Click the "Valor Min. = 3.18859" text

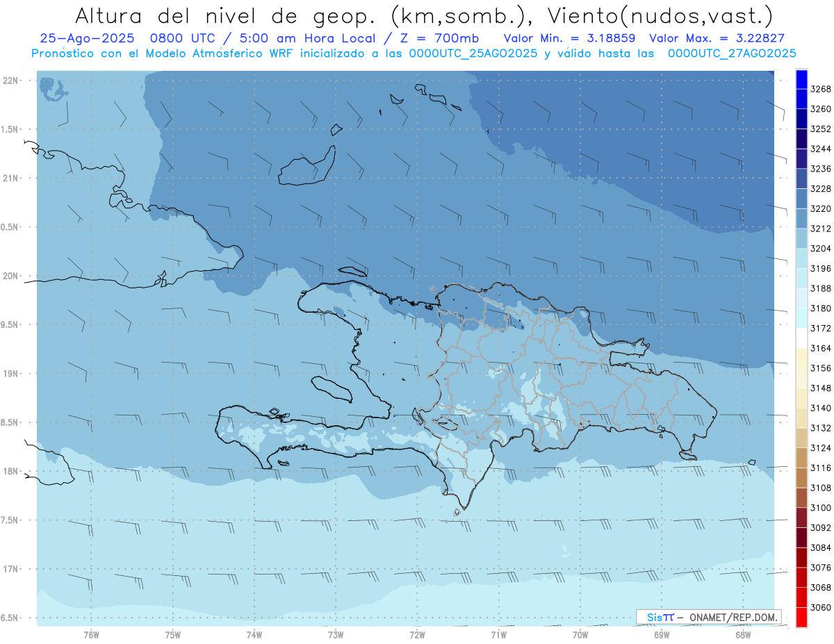coord(570,38)
